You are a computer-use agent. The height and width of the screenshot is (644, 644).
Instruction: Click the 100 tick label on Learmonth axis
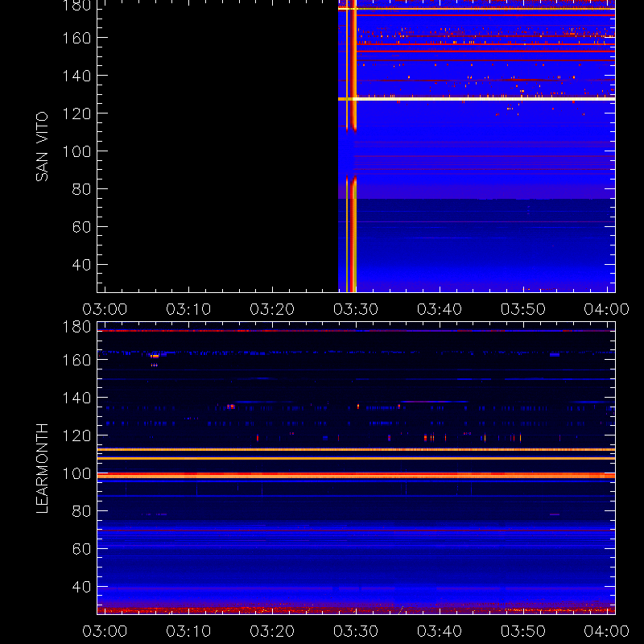tap(76, 473)
